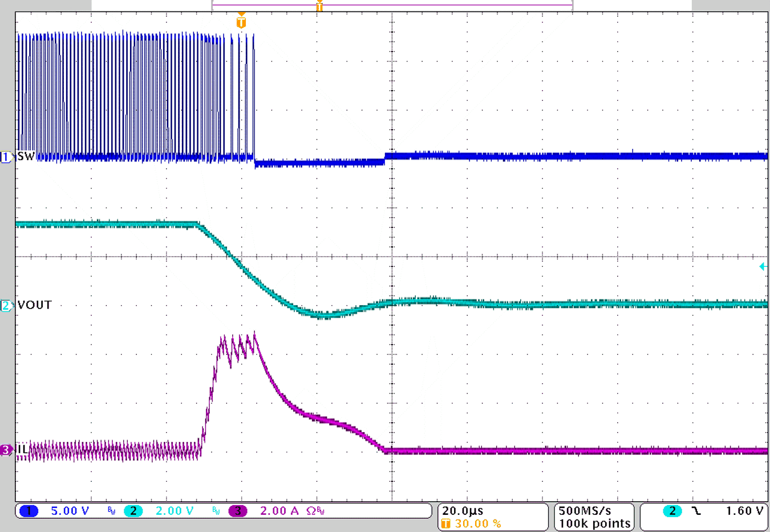Viewport: 770px width, 532px height.
Task: Open the 20.0µs timebase readout
Action: 462,511
